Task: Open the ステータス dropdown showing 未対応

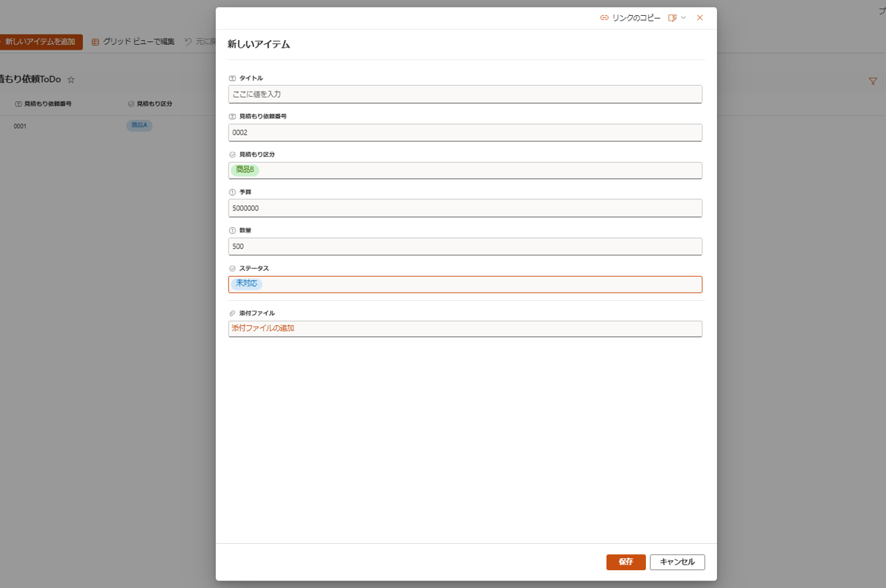Action: click(x=465, y=284)
